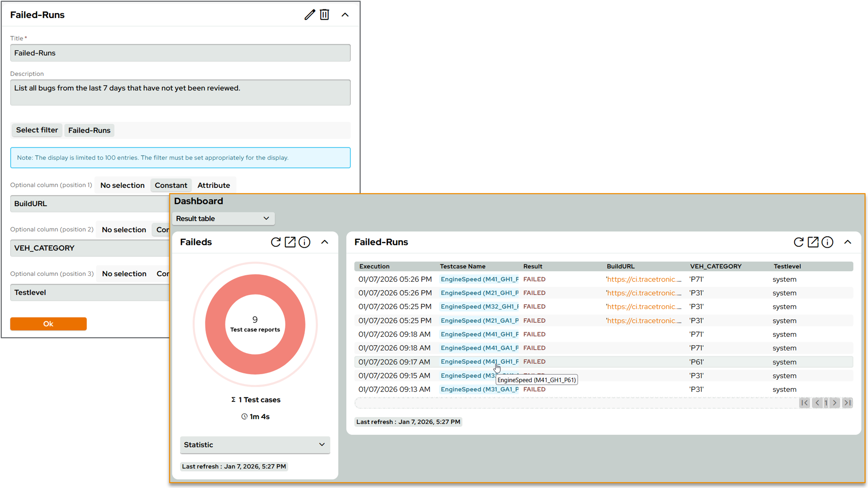Collapse the Failed-Runs table panel
Viewport: 868px width, 488px height.
(x=849, y=242)
